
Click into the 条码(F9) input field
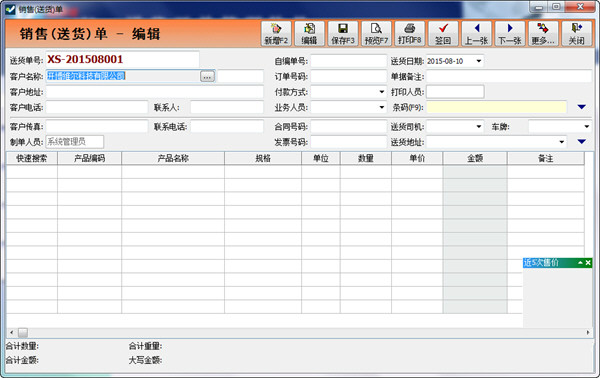pyautogui.click(x=496, y=108)
